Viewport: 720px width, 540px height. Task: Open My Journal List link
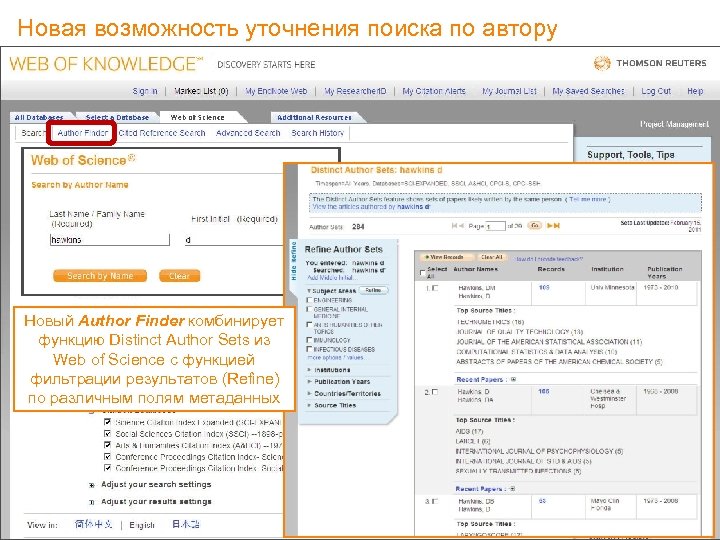click(x=509, y=91)
